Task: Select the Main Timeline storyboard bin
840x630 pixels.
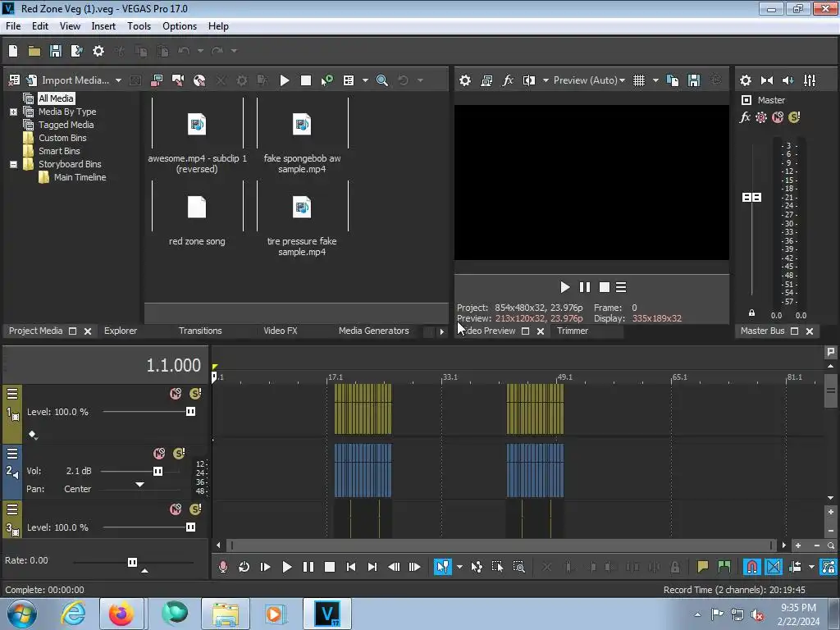Action: pyautogui.click(x=80, y=177)
